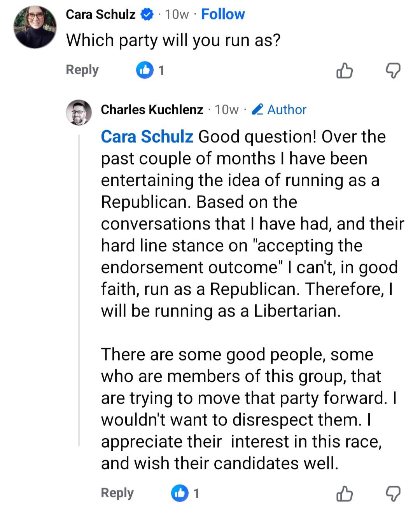Image resolution: width=420 pixels, height=509 pixels.
Task: Click Cara Schulz mention in Charles's reply
Action: [147, 137]
